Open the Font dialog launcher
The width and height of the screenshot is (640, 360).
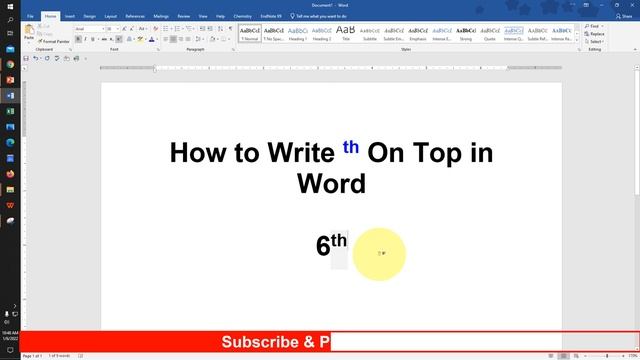pos(158,50)
